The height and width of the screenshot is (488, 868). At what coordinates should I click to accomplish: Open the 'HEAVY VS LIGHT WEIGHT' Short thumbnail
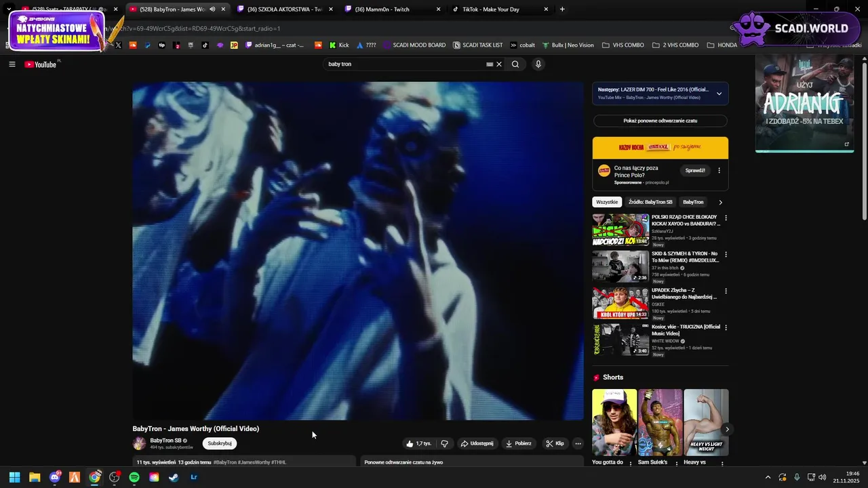706,422
